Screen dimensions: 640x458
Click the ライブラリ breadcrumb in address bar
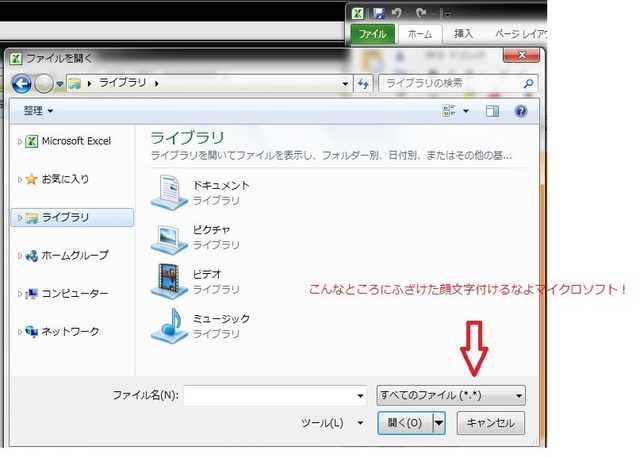(x=122, y=83)
